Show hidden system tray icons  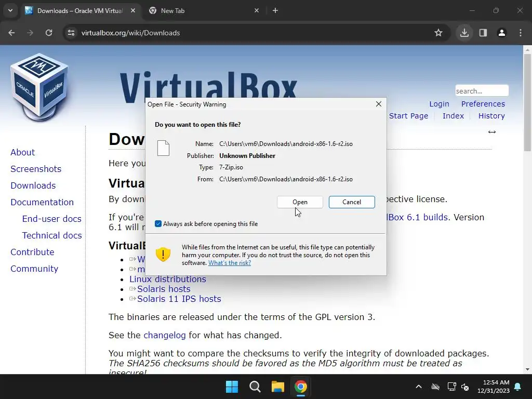(x=419, y=387)
